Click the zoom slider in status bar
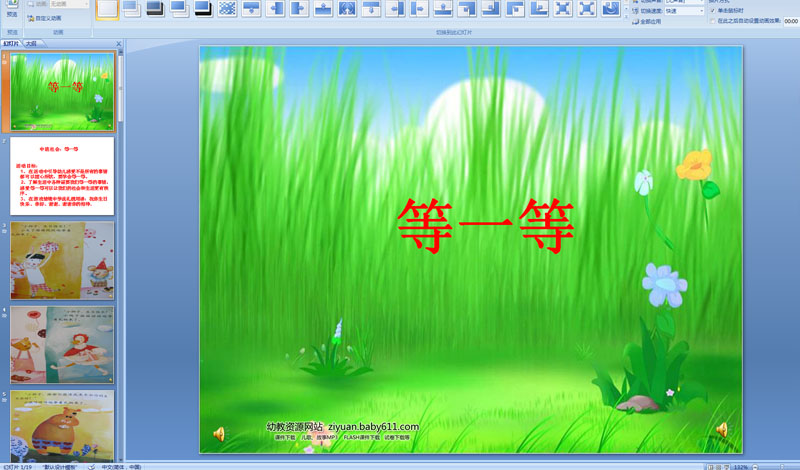 780,467
